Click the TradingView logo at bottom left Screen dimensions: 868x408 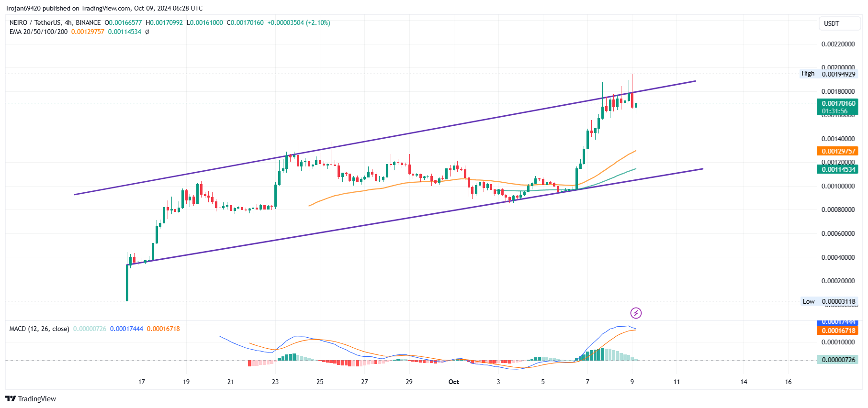coord(31,398)
